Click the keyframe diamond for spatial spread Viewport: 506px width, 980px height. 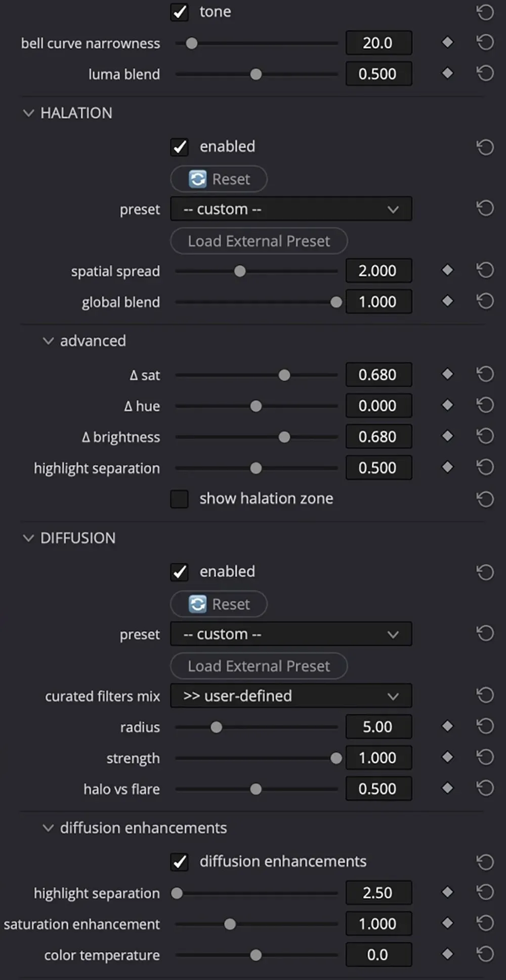coord(447,270)
